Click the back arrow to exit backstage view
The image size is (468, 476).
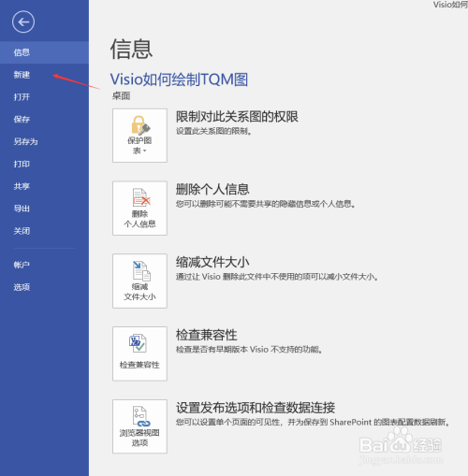coord(23,22)
